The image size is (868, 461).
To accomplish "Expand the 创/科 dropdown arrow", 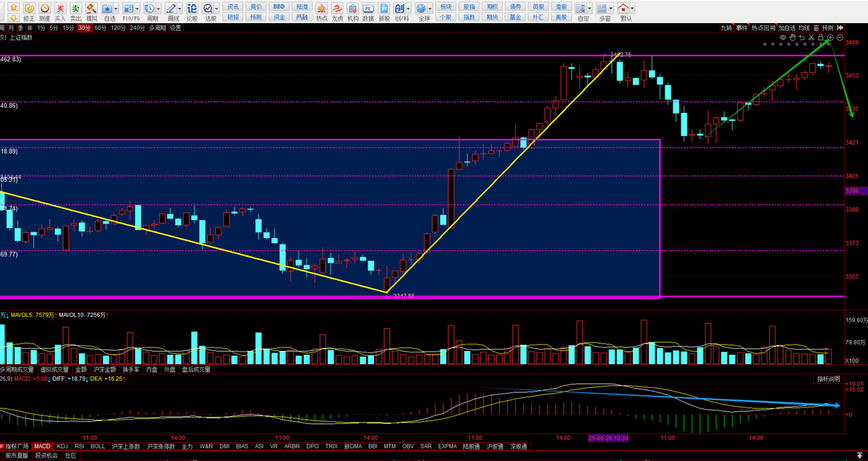I will (408, 8).
